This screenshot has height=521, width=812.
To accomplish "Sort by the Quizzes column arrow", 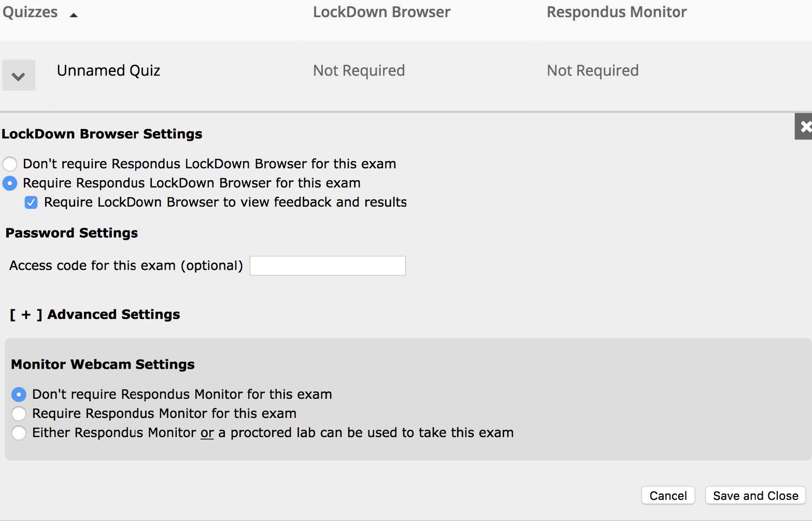I will click(x=74, y=15).
